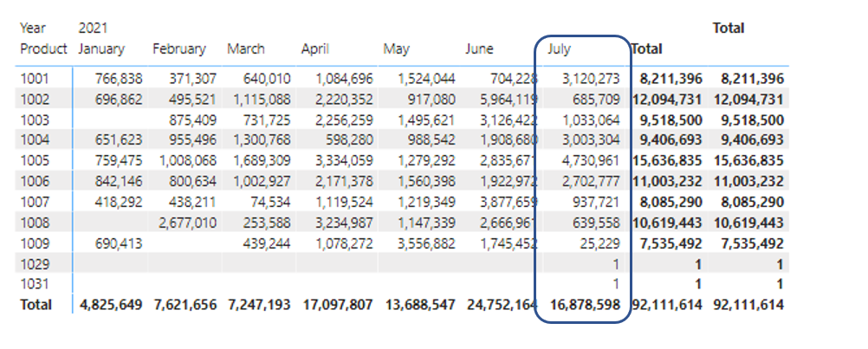Click April total 17,097,807
This screenshot has width=868, height=349.
(338, 305)
